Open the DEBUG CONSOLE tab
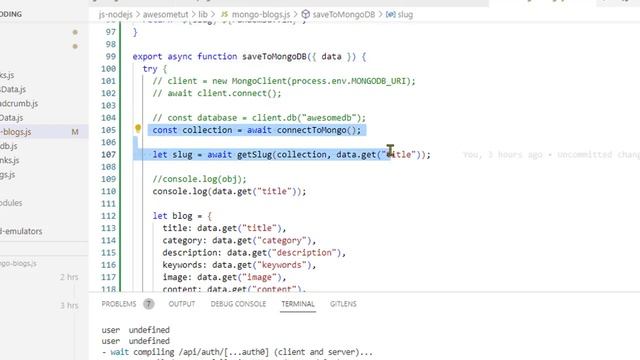The height and width of the screenshot is (360, 640). click(238, 304)
